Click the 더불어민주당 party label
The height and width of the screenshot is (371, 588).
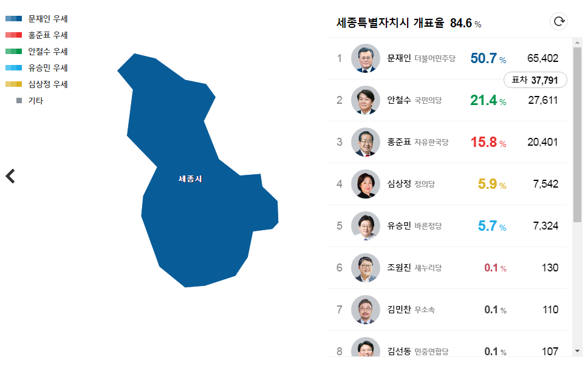[435, 59]
